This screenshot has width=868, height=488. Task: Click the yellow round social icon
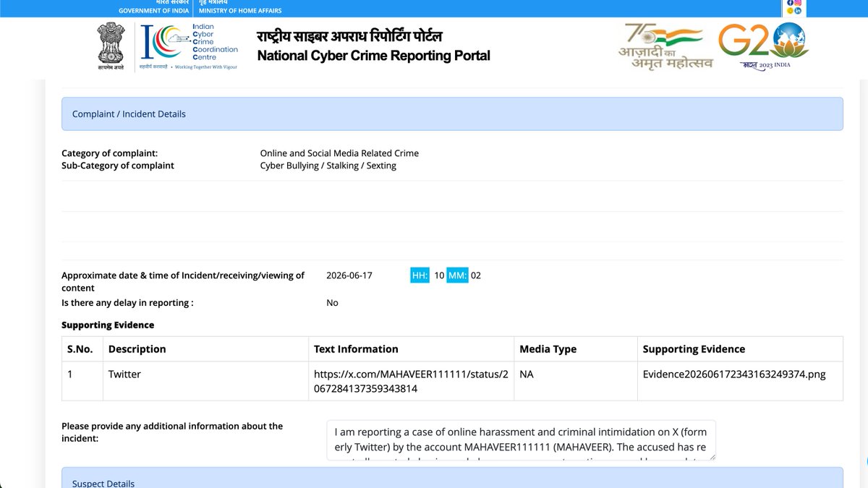791,11
